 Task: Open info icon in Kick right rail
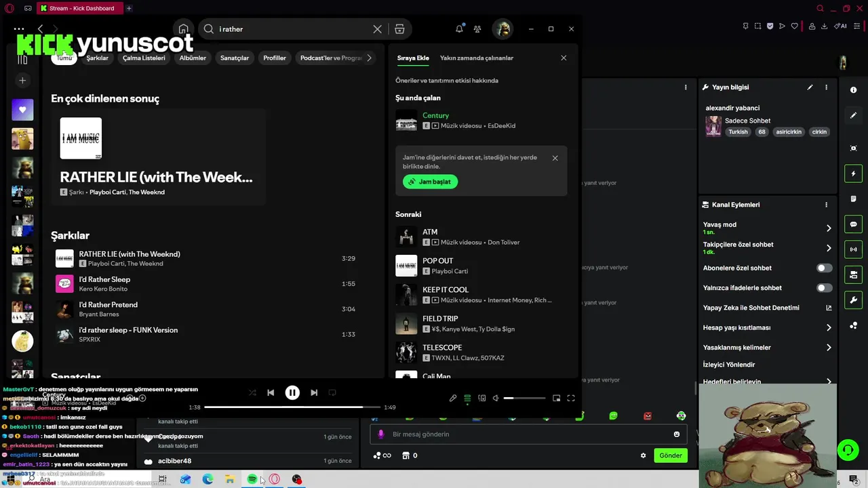point(853,89)
